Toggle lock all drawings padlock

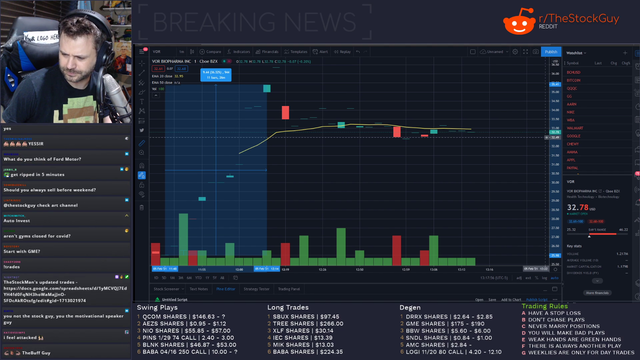point(142,185)
